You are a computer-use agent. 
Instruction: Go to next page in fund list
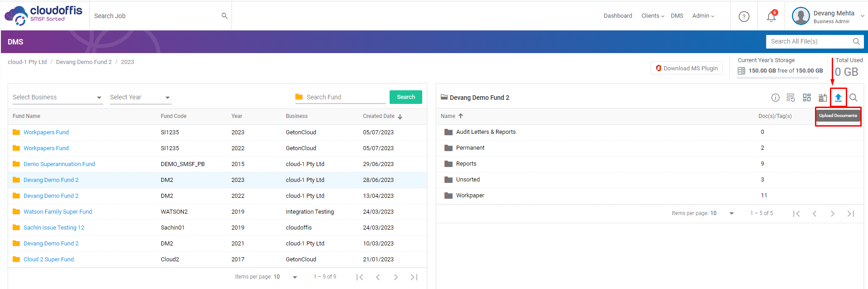tap(396, 277)
